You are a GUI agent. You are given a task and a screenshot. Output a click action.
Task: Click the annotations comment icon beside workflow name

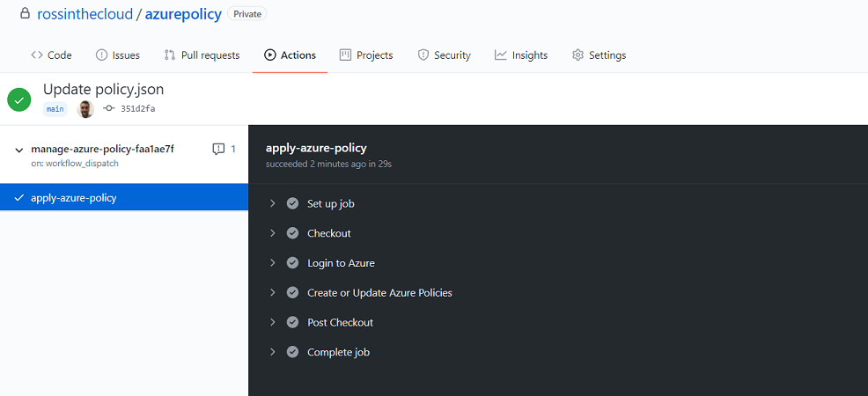(x=218, y=149)
